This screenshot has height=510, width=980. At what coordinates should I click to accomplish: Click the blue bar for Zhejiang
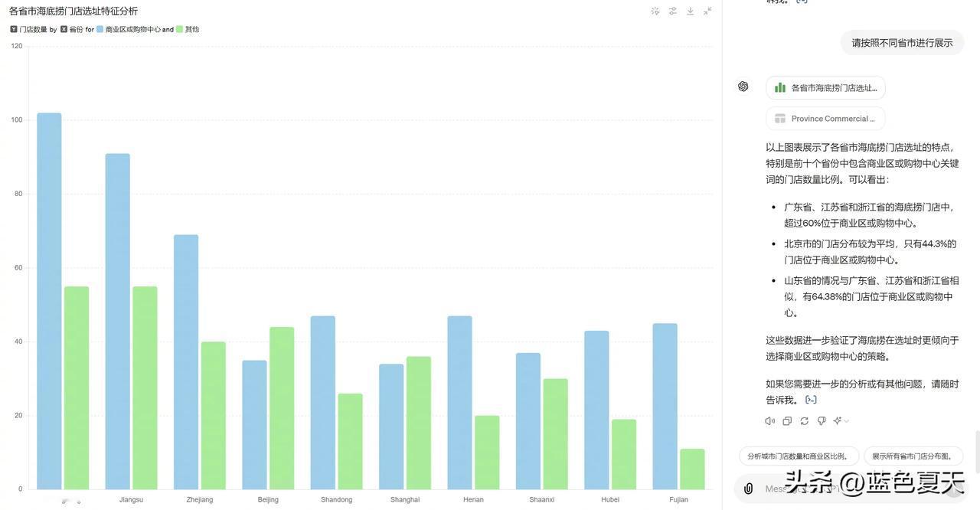[186, 362]
